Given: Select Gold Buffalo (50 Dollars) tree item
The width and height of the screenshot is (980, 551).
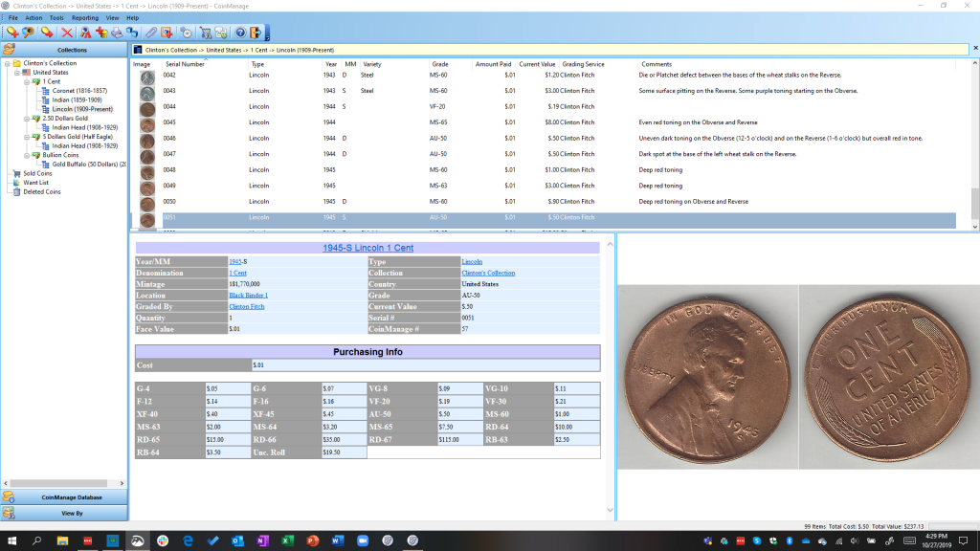Looking at the screenshot, I should coord(89,165).
